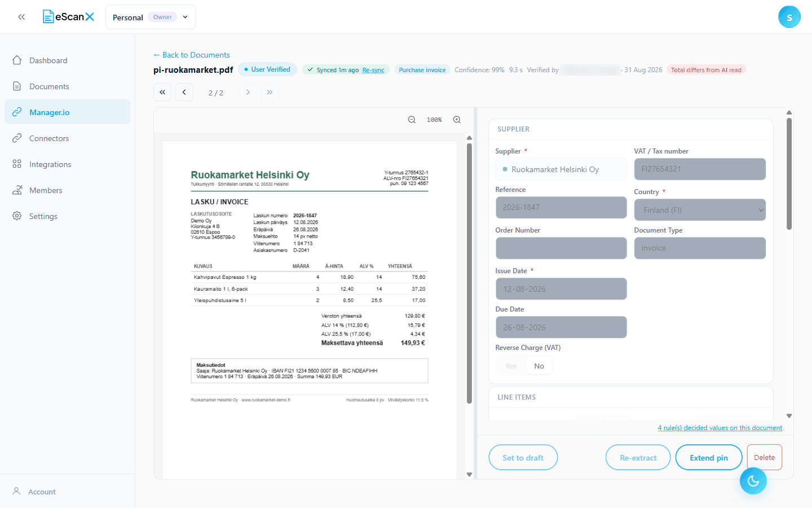Click the Re-sync link
Screen dimensions: 812x508
click(373, 70)
